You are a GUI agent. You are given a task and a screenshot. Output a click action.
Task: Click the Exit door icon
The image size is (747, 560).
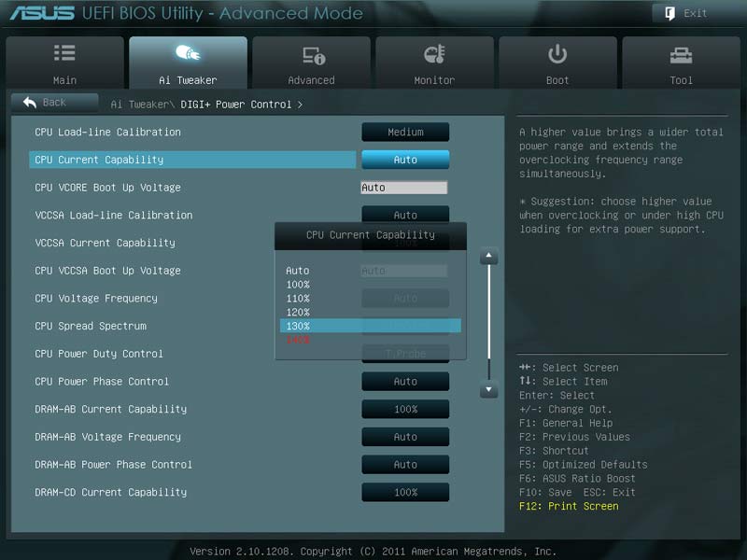coord(669,13)
